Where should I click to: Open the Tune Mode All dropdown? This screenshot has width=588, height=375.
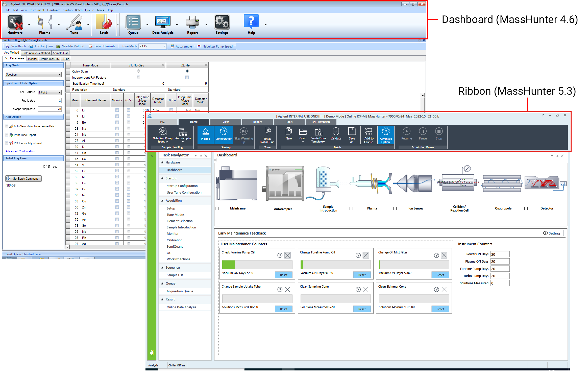(x=153, y=46)
